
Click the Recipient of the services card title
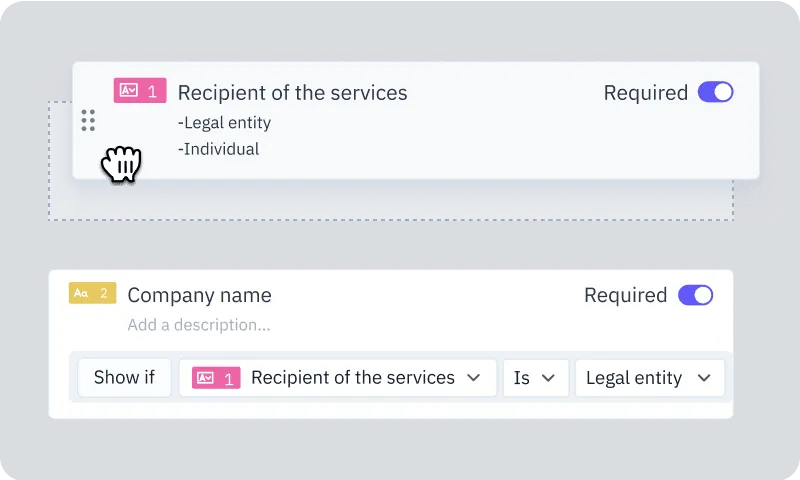coord(292,93)
